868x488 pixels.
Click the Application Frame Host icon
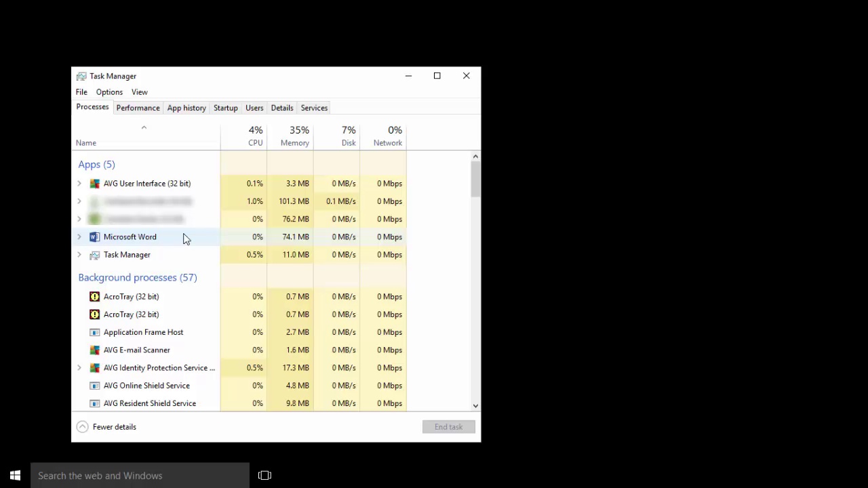[x=95, y=332]
